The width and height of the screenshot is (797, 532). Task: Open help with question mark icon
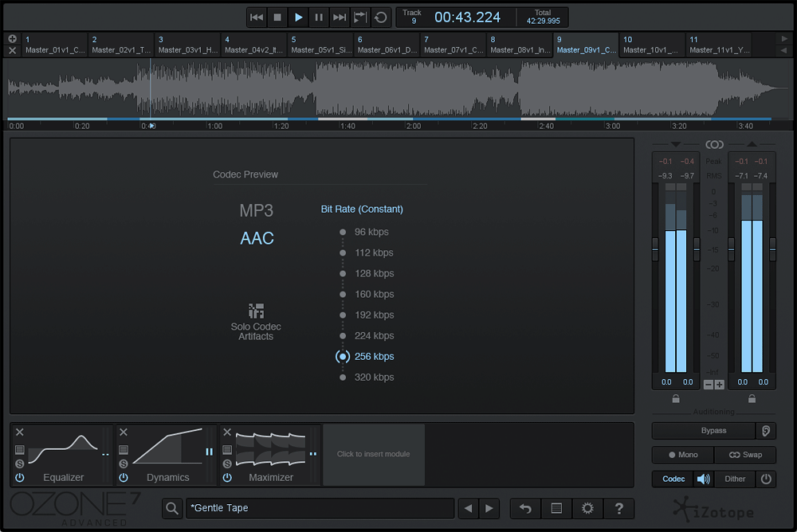[618, 508]
